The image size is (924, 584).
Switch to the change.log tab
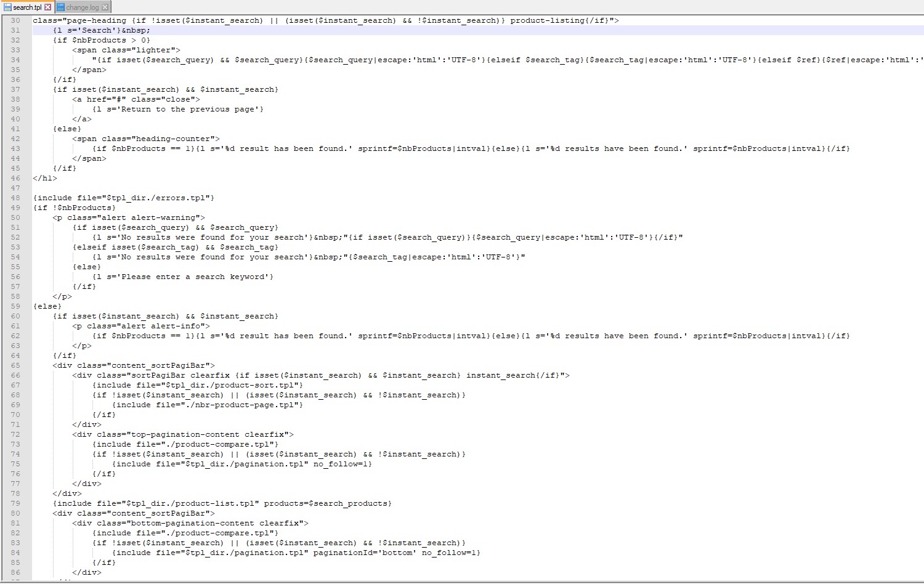82,7
